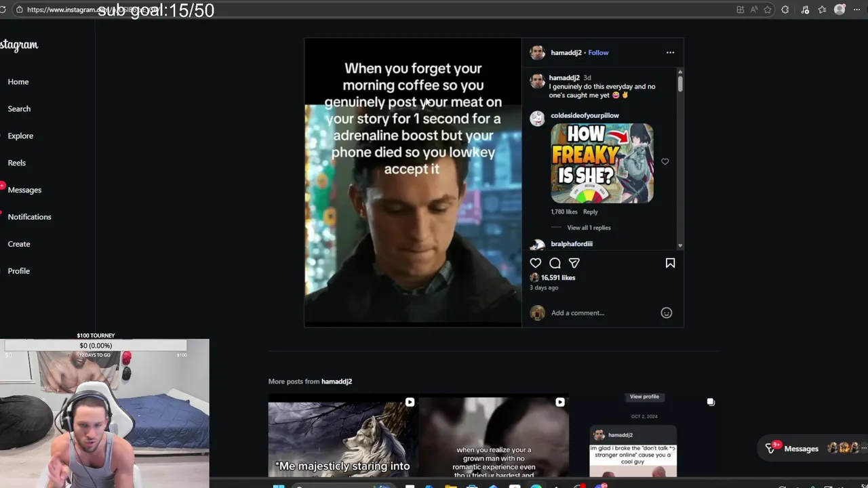Click View profile on the third thumbnail

point(644,396)
